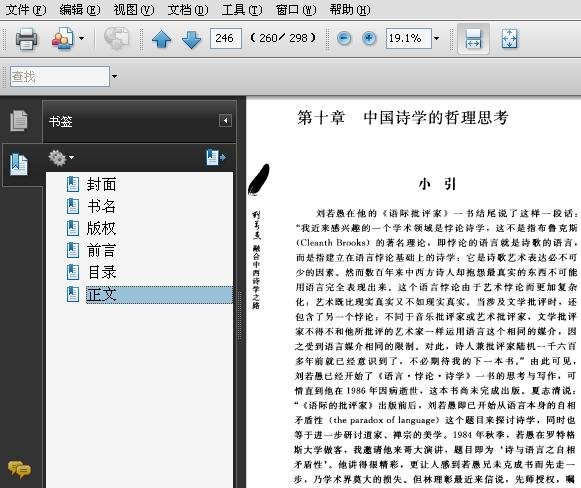Click the feather decoration margin title 融合中西诗学之路

pos(256,277)
